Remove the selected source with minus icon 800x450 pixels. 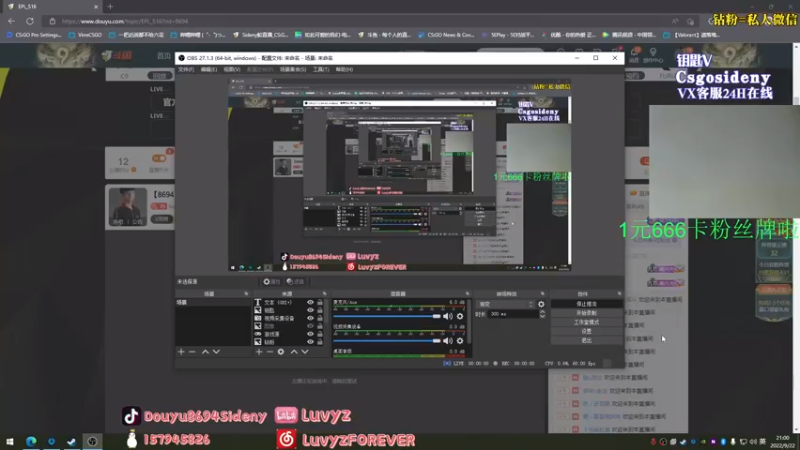point(270,352)
